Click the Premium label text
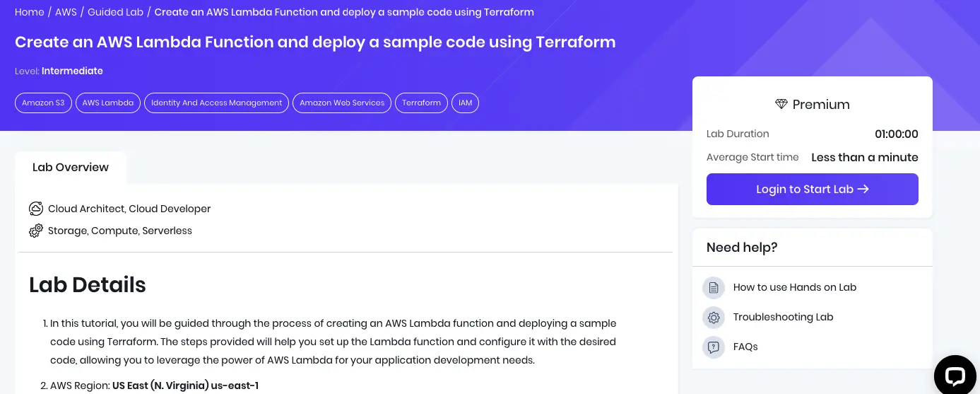The height and width of the screenshot is (394, 980). point(821,105)
